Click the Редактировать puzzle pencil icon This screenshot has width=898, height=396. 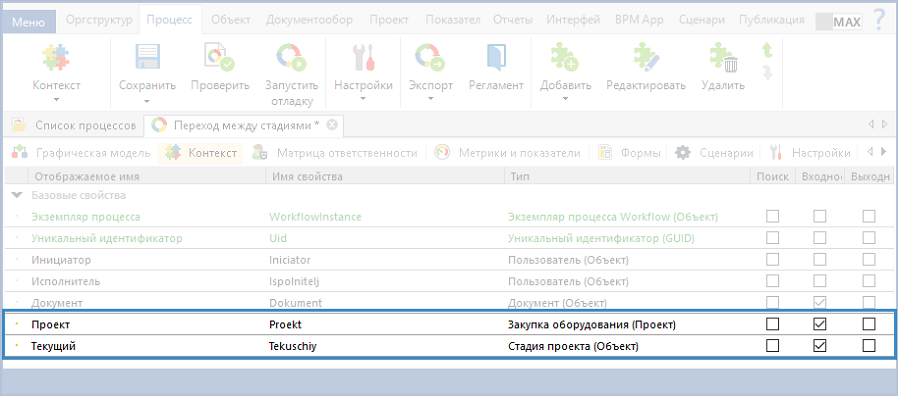click(647, 58)
